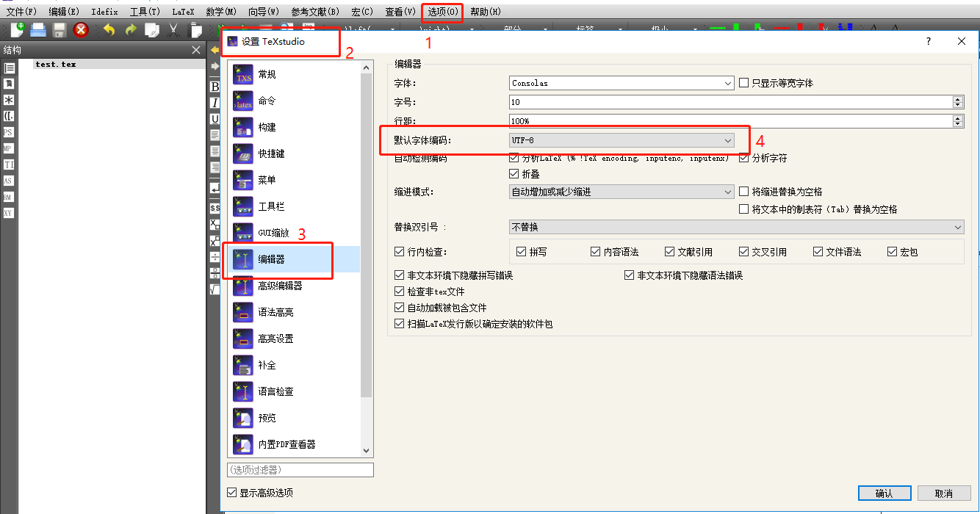Select 语法高亮 settings category
Viewport: 980px width, 514px height.
click(294, 312)
